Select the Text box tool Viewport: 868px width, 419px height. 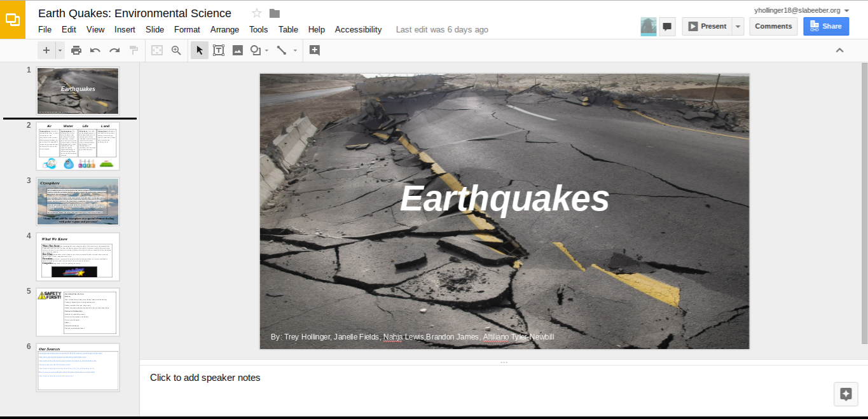click(219, 50)
